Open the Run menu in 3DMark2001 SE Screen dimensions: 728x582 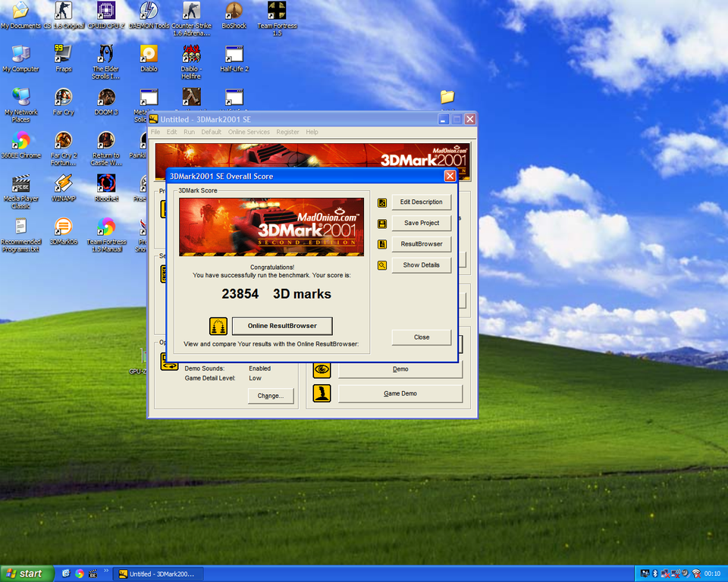click(x=189, y=133)
